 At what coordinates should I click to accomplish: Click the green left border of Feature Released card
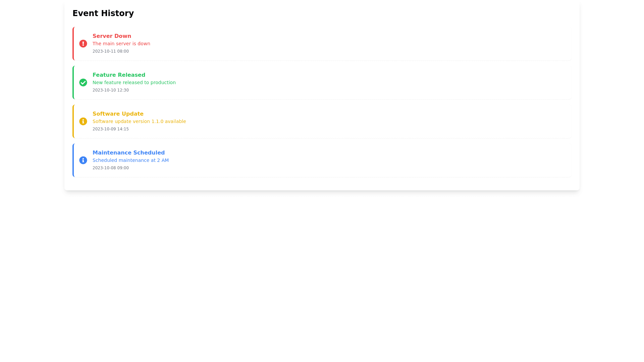click(x=73, y=82)
